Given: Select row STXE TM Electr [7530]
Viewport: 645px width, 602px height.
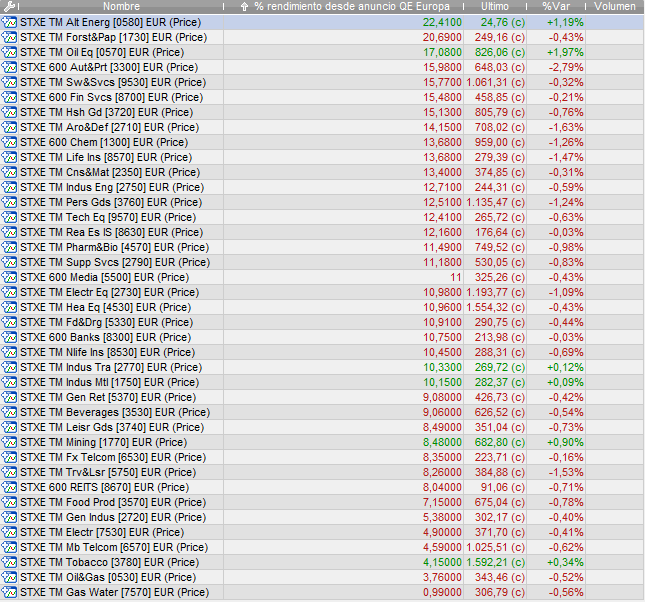Looking at the screenshot, I should point(322,533).
